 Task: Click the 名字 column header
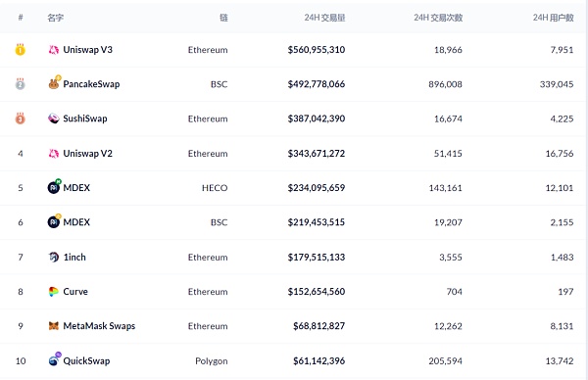point(56,18)
